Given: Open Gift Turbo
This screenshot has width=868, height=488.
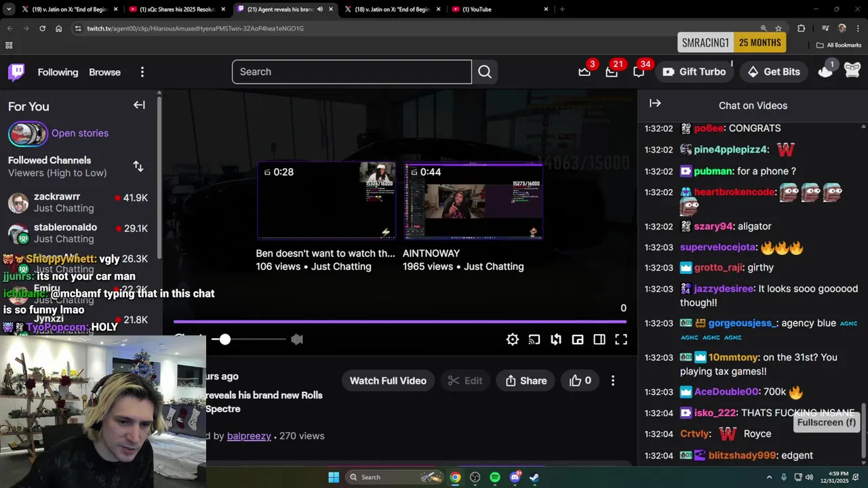Looking at the screenshot, I should 694,72.
